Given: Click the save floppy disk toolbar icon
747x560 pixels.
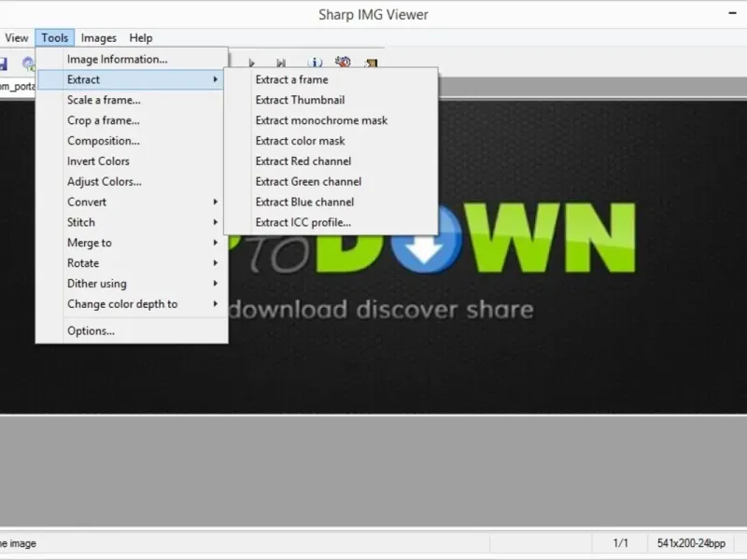Looking at the screenshot, I should [x=3, y=63].
